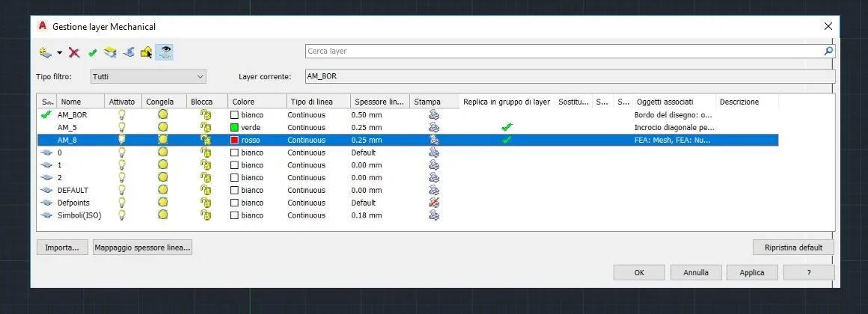Toggle the light bulb for layer 0
868x314 pixels.
(x=122, y=152)
